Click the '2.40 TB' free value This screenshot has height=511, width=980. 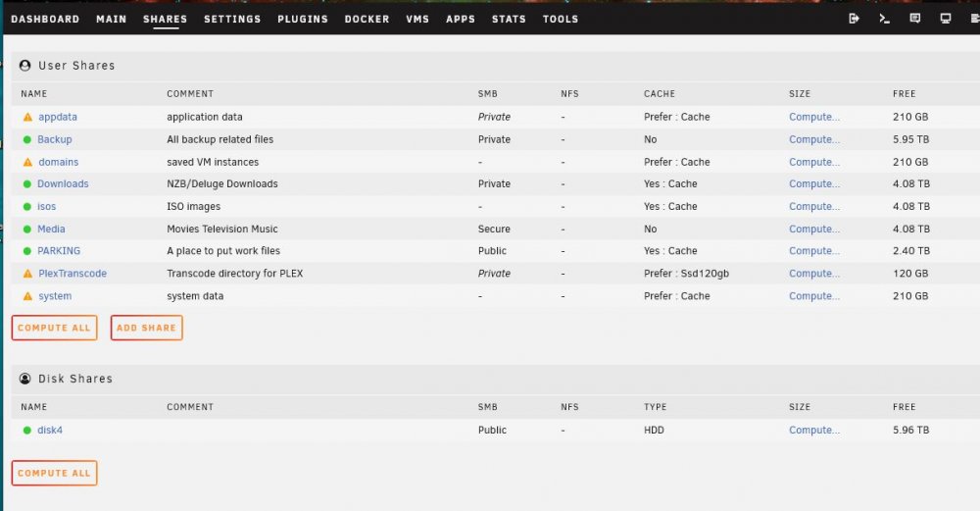[911, 251]
